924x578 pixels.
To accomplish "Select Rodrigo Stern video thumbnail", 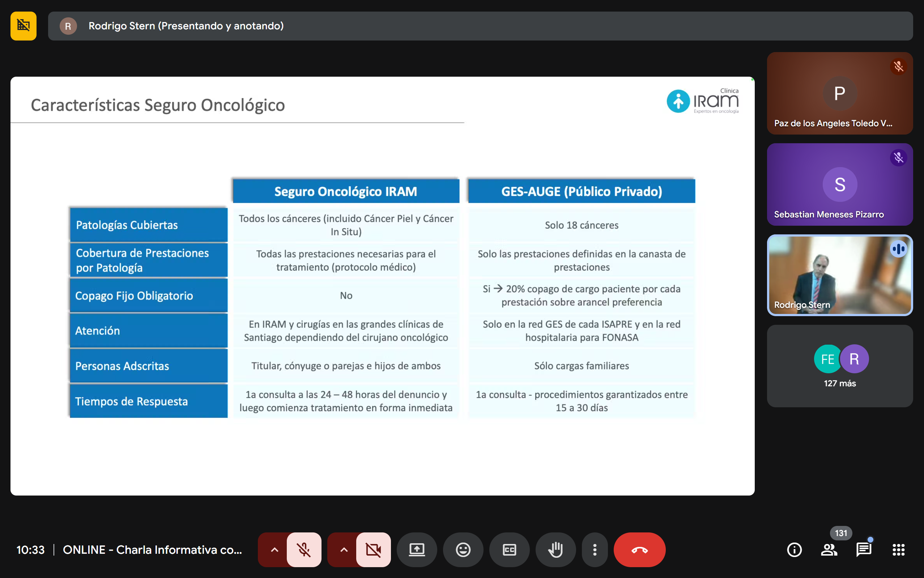I will coord(839,275).
